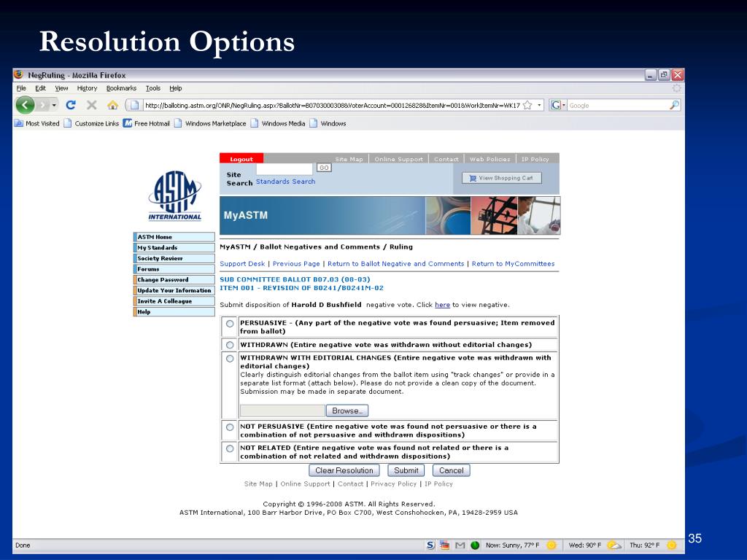Click the Previous Page link
The height and width of the screenshot is (560, 747).
coord(296,264)
